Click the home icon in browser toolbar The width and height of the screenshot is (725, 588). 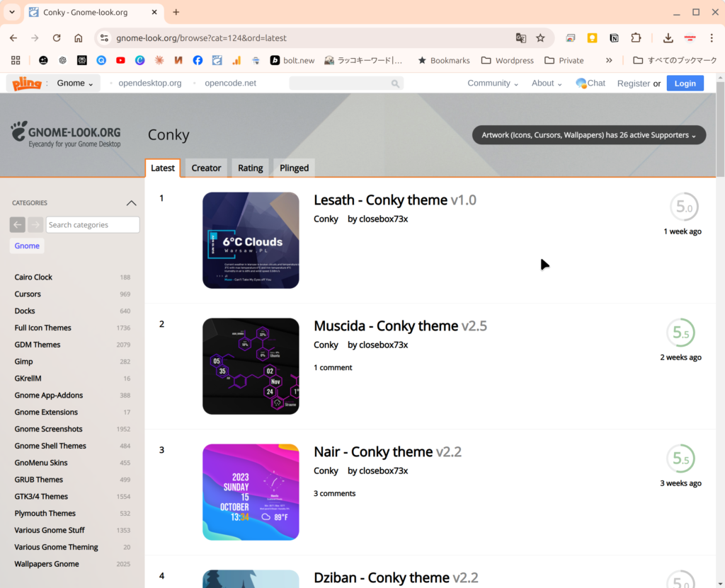coord(79,38)
